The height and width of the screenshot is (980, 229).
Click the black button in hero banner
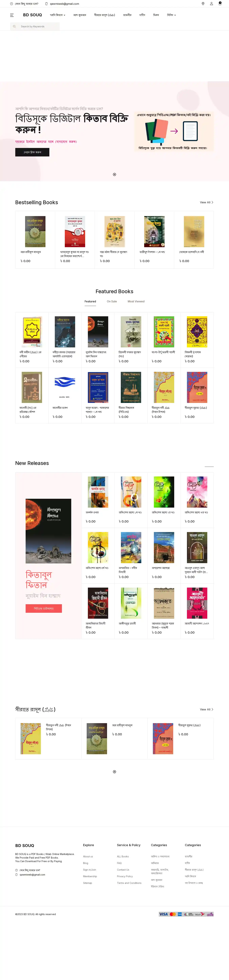click(x=32, y=152)
